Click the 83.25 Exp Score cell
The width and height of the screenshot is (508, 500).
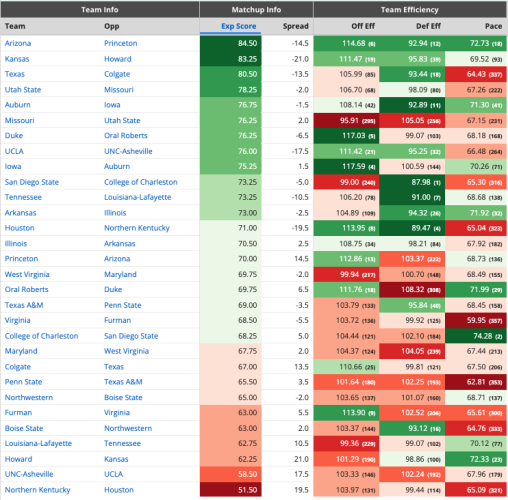tap(230, 59)
